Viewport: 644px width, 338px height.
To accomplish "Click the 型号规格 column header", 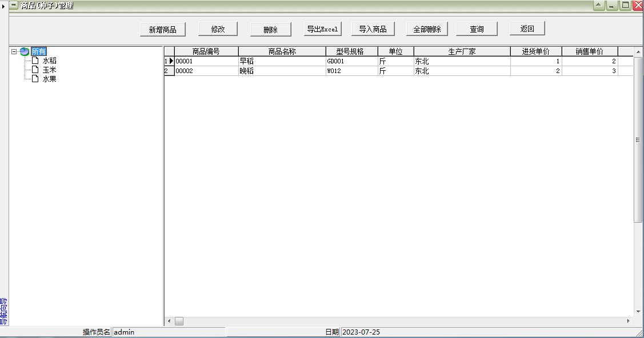I will click(351, 51).
